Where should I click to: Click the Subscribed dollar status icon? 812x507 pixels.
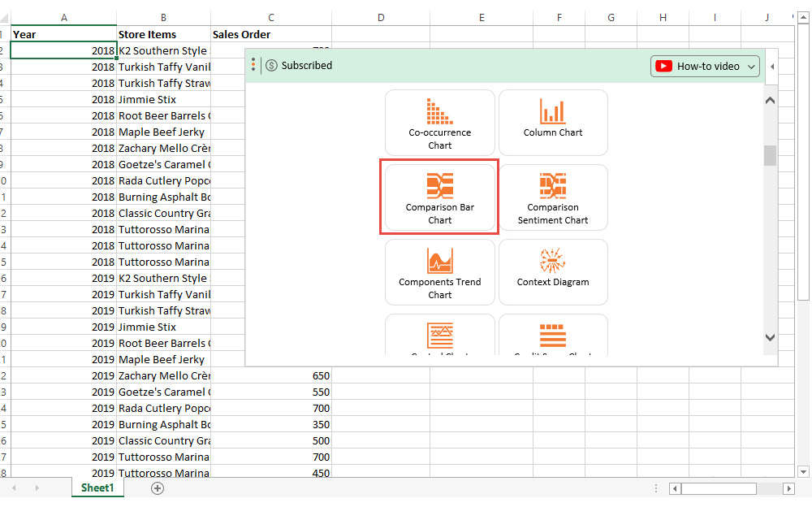[271, 65]
